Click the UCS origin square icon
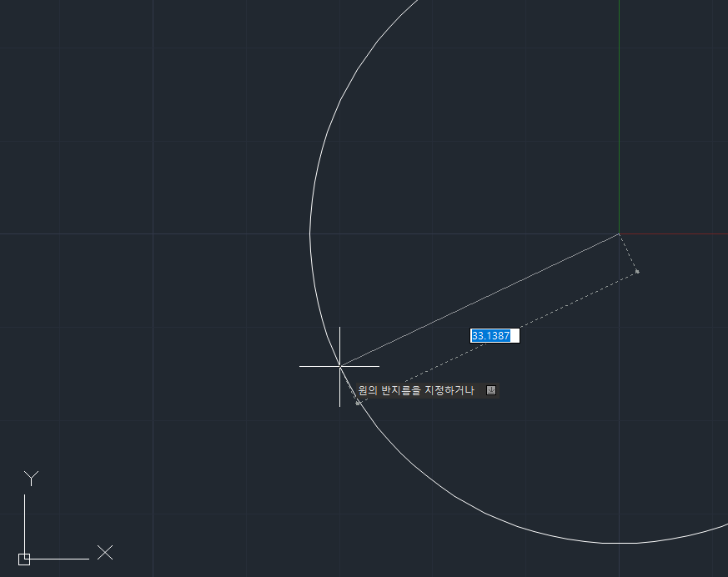Viewport: 728px width, 577px height. point(24,559)
